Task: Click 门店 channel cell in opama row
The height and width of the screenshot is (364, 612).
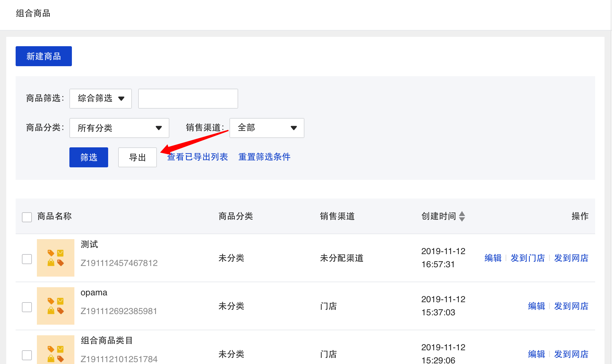Action: pos(329,306)
